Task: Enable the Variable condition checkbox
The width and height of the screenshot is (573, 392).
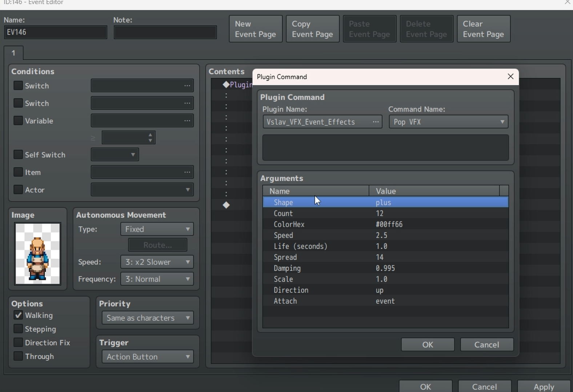Action: [x=18, y=120]
